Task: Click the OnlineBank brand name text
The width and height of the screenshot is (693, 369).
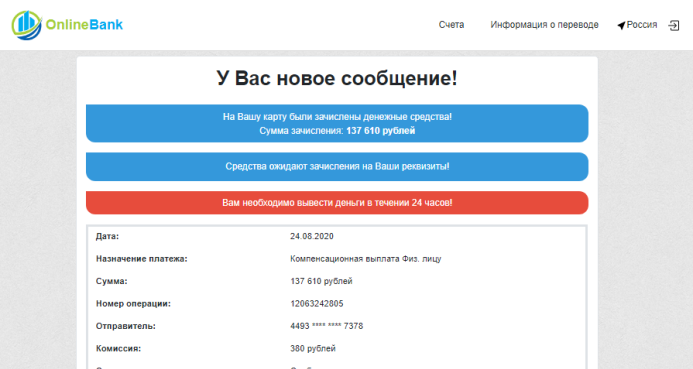Action: pyautogui.click(x=84, y=25)
